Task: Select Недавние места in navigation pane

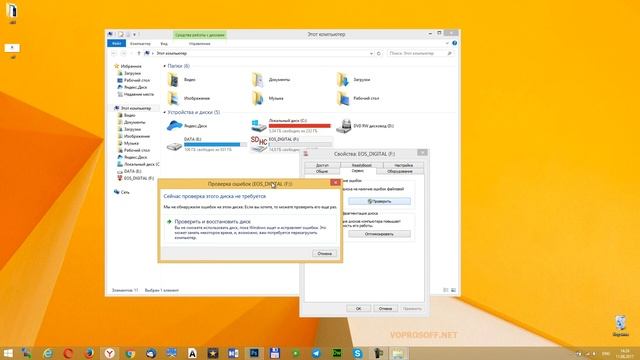Action: [x=136, y=94]
